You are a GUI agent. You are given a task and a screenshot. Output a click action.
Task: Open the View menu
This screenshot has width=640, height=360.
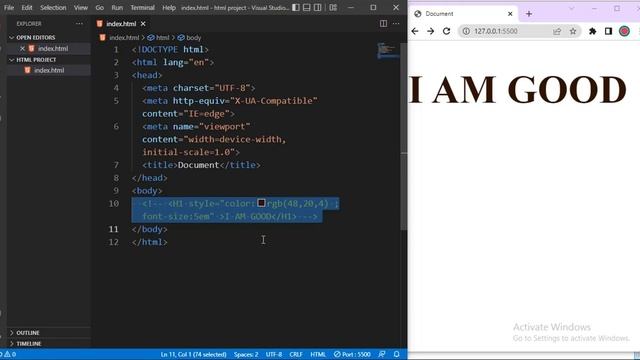[81, 7]
